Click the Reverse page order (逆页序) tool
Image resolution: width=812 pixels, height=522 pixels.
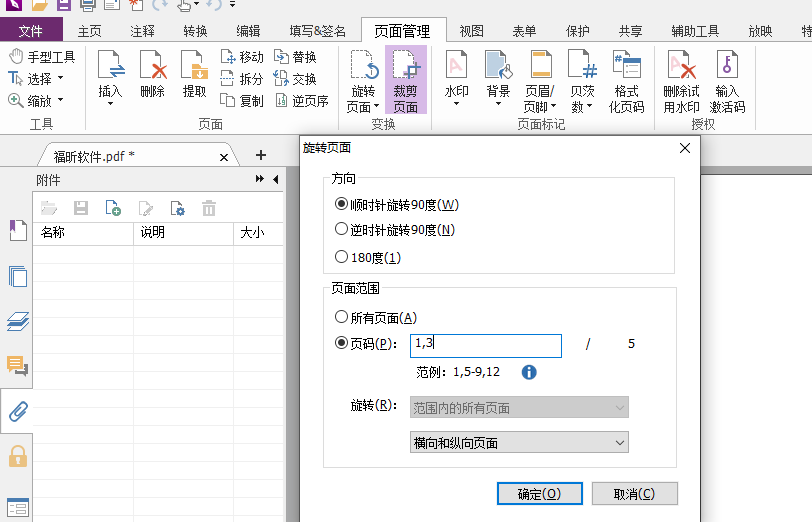coord(301,100)
